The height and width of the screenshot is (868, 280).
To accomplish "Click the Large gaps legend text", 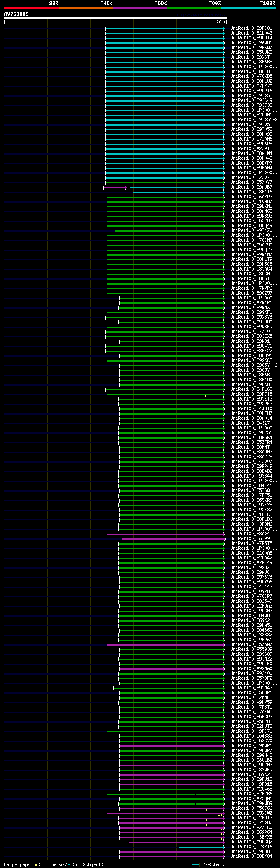I will (x=54, y=864).
